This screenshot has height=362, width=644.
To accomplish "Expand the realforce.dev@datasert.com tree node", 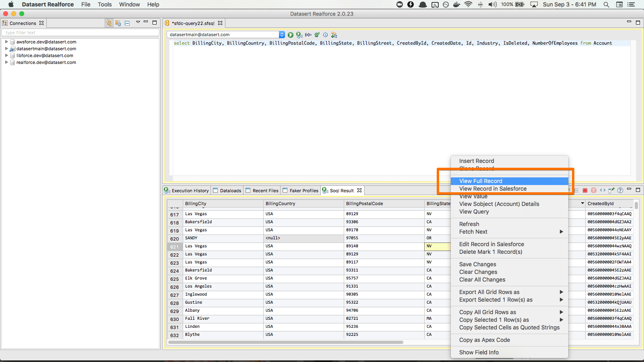I will point(6,62).
